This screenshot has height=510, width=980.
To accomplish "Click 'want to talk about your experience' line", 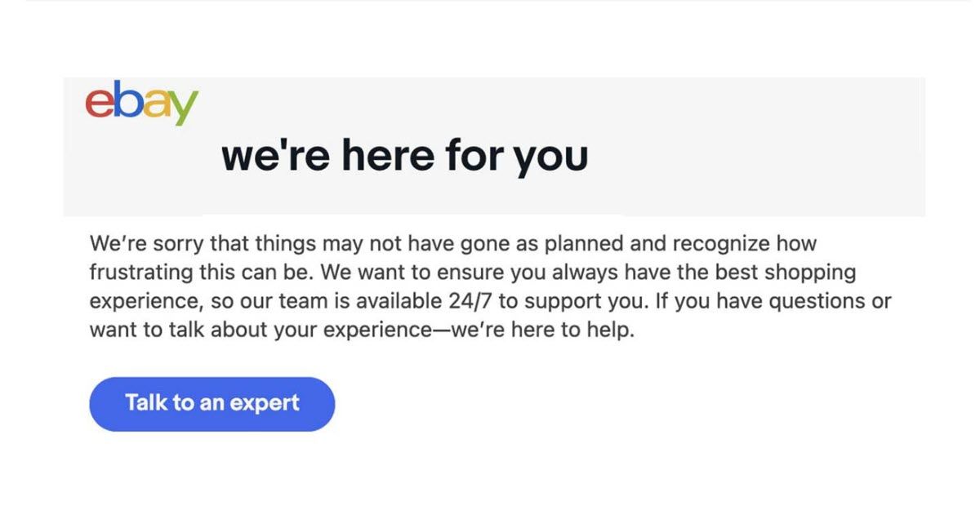I will [264, 332].
